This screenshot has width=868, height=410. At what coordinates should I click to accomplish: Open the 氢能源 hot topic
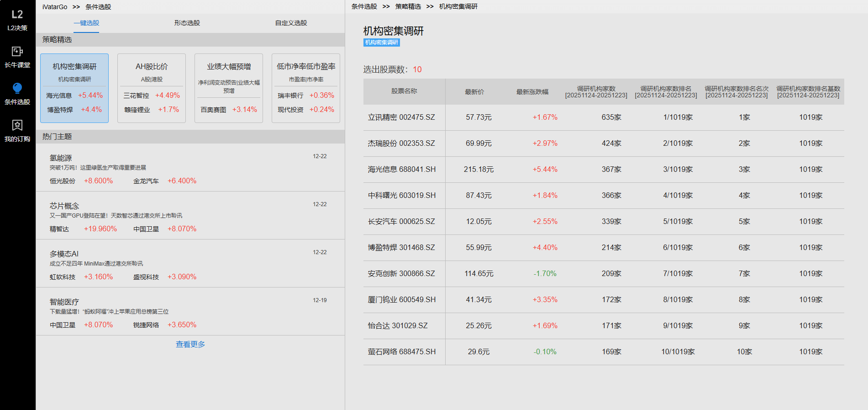point(61,158)
